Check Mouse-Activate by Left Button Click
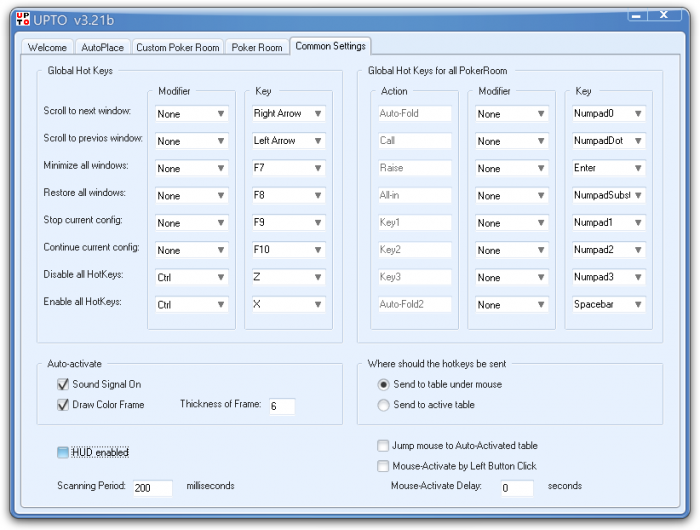 (383, 466)
